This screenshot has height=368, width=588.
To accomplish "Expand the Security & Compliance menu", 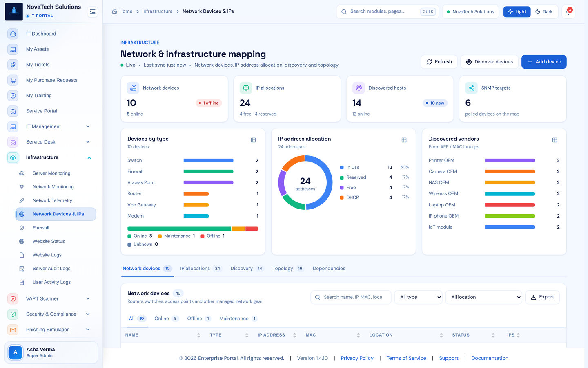I will 88,314.
